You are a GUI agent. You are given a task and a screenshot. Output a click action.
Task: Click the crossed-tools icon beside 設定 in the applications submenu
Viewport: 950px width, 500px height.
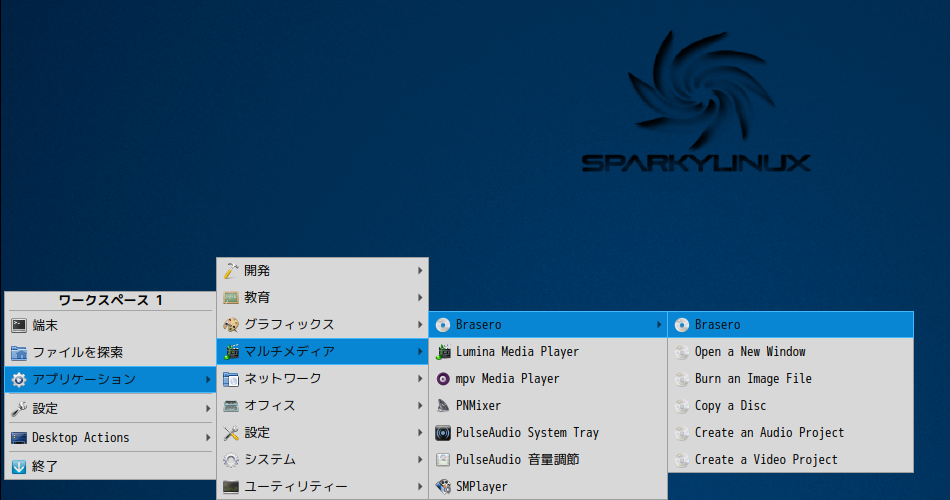(231, 433)
